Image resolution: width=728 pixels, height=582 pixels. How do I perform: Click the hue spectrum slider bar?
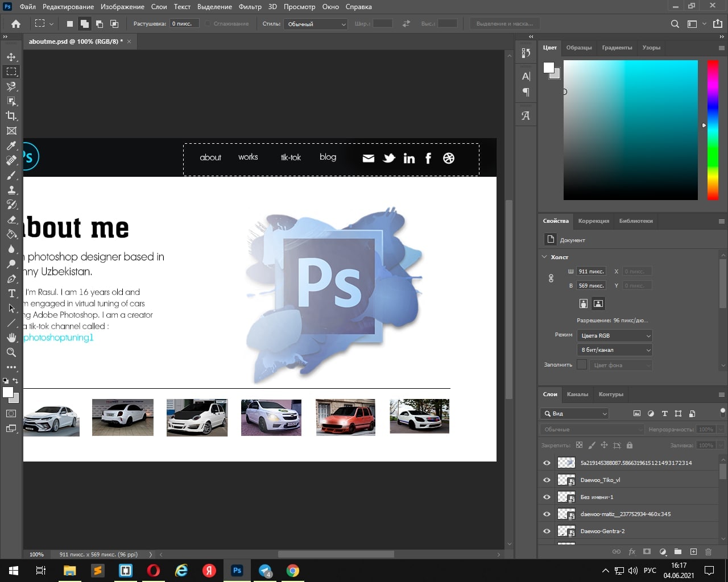[x=713, y=130]
